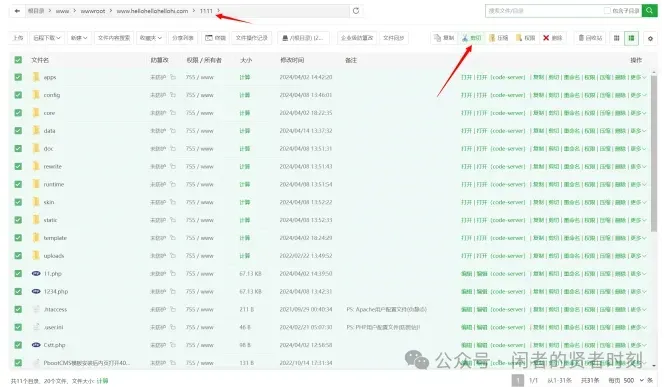Uncheck the apps folder checkbox

[x=18, y=77]
